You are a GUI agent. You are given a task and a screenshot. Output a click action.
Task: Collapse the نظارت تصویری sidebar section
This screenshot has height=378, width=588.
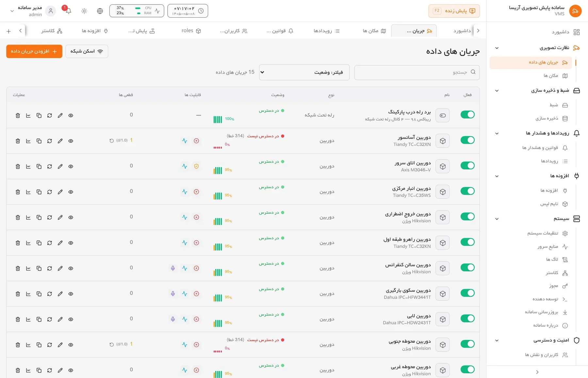(x=497, y=48)
